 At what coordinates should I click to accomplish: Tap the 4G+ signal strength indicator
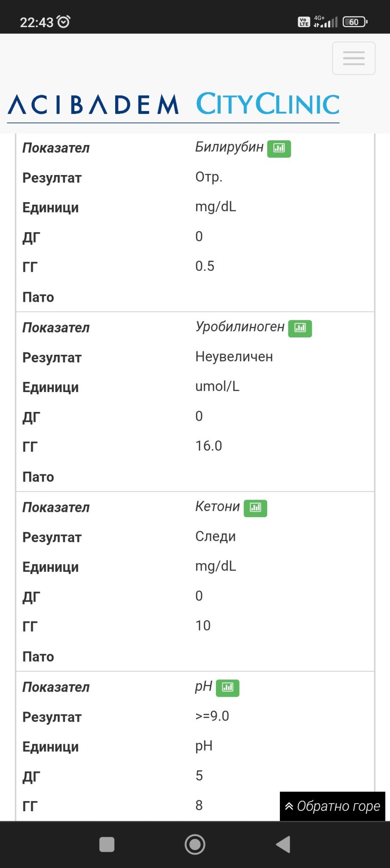click(x=326, y=21)
